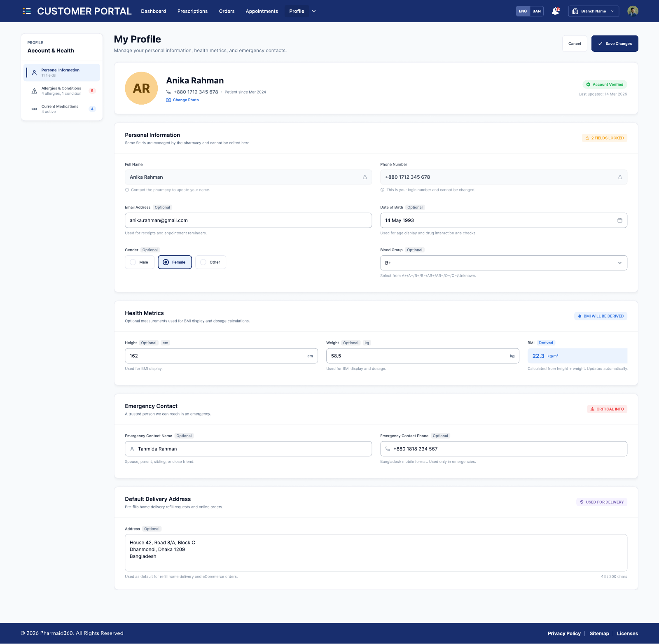Open the Sitemap footer link
Image resolution: width=659 pixels, height=644 pixels.
coord(599,634)
